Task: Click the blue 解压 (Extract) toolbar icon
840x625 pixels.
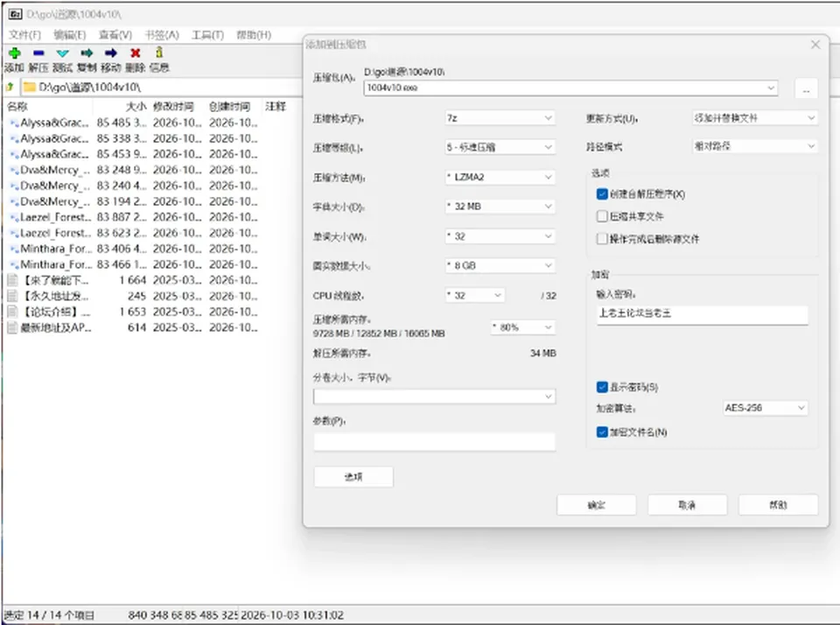Action: 38,53
